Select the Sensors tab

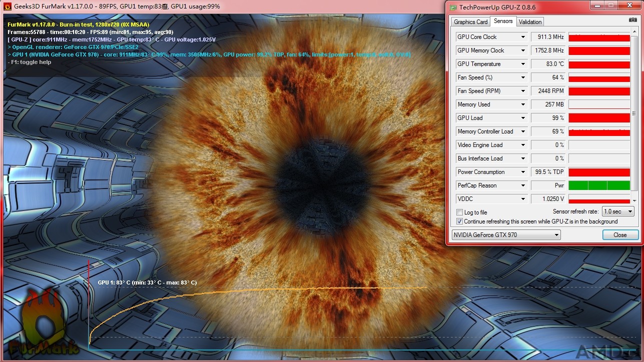tap(503, 21)
